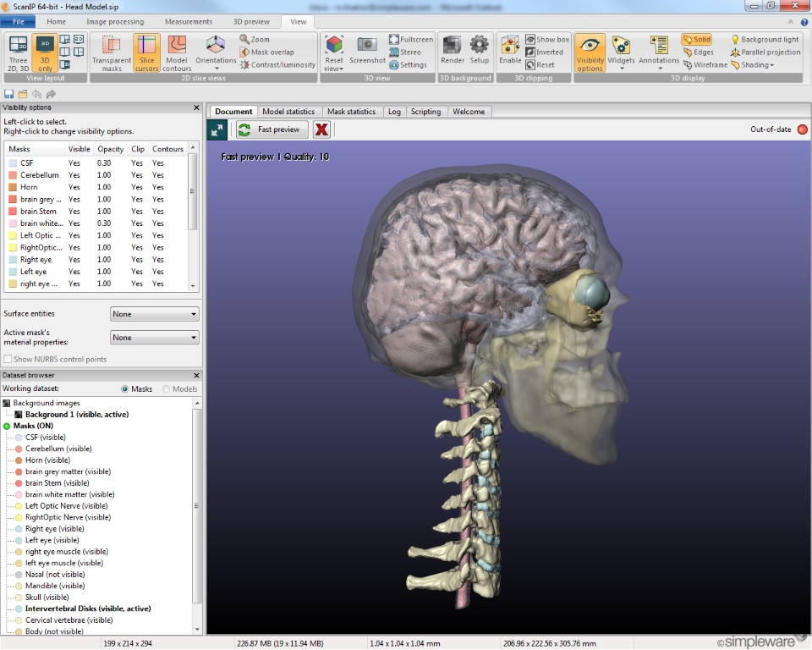Open the Surface entities dropdown
Image resolution: width=812 pixels, height=650 pixels.
click(154, 314)
